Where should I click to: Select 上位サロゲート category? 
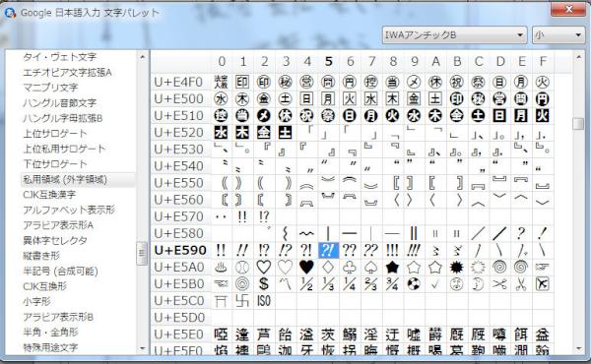pyautogui.click(x=55, y=133)
